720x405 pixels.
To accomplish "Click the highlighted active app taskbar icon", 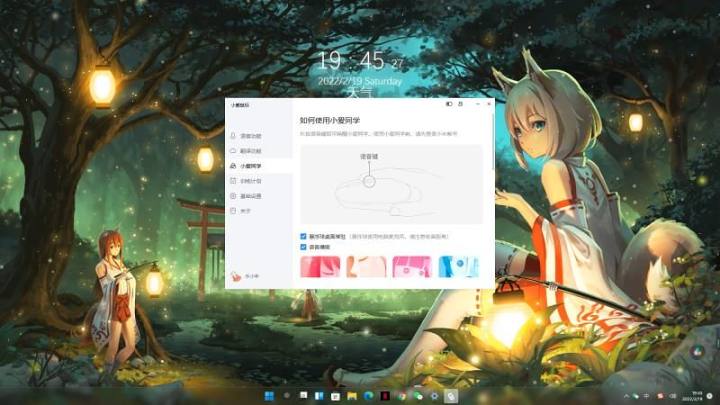I will (x=451, y=396).
